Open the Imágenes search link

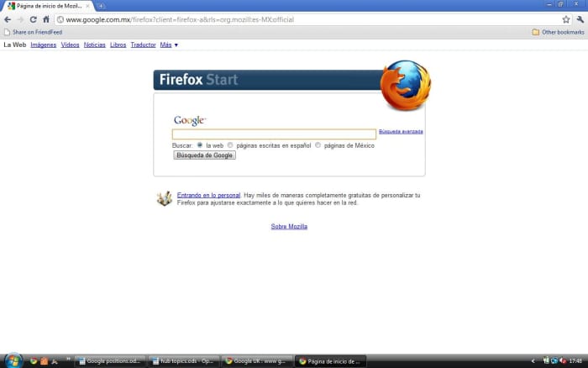point(44,45)
